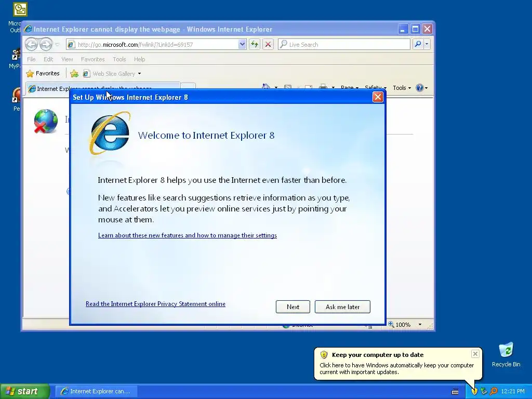
Task: Select the 'Internet Explorer cannot display' tab
Action: [103, 88]
